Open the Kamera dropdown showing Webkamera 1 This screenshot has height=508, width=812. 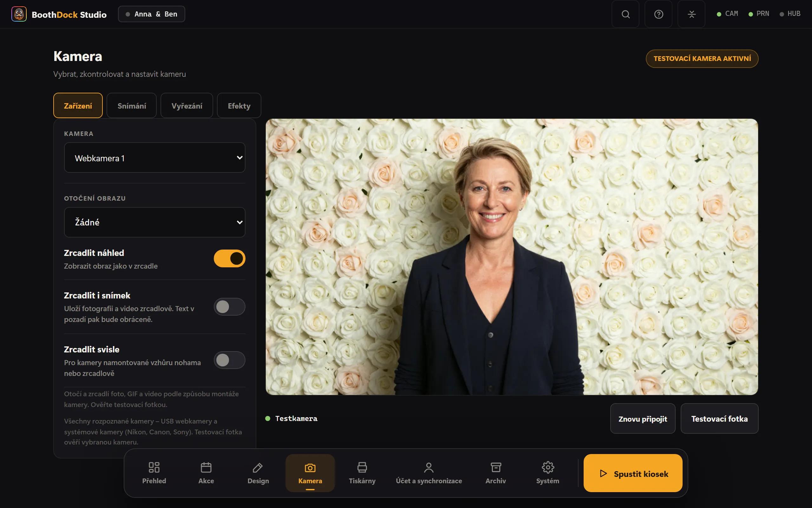coord(155,157)
